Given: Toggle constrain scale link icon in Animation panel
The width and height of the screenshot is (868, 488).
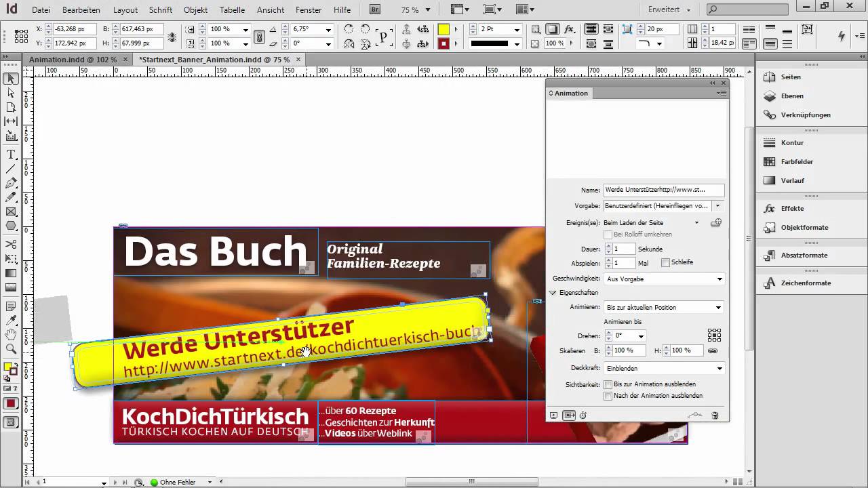Looking at the screenshot, I should 713,350.
